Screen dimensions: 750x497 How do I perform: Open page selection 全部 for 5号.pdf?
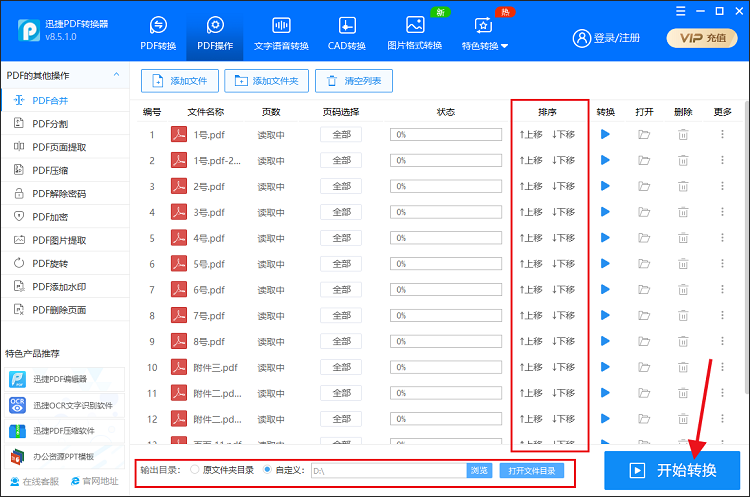341,264
